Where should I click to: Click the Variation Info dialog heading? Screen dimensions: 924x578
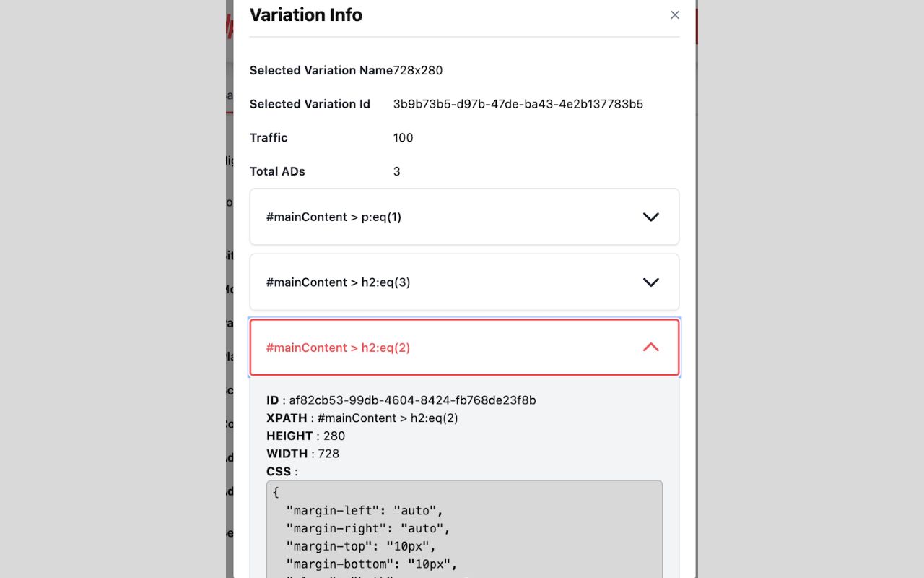point(306,15)
